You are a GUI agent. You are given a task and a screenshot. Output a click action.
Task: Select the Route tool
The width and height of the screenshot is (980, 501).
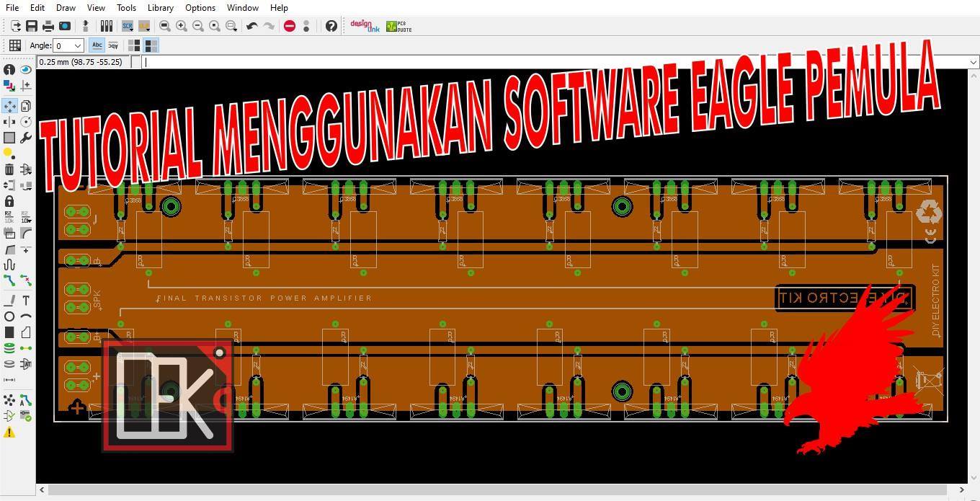(9, 280)
